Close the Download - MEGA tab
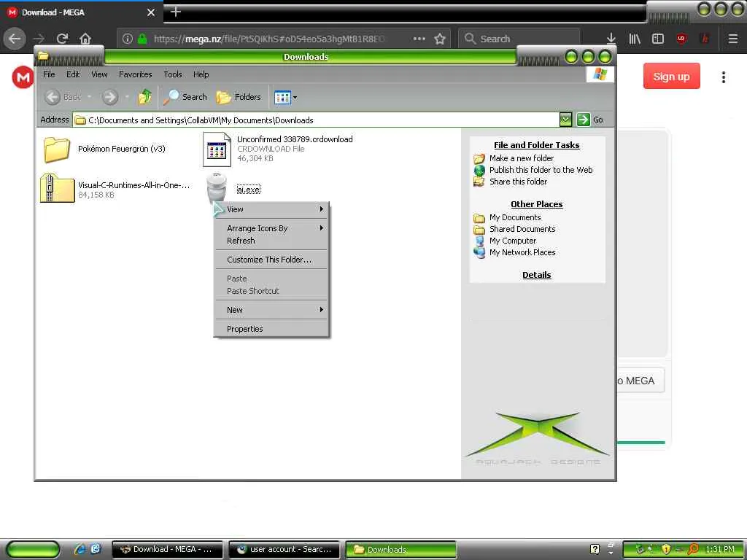The width and height of the screenshot is (747, 560). click(x=151, y=12)
